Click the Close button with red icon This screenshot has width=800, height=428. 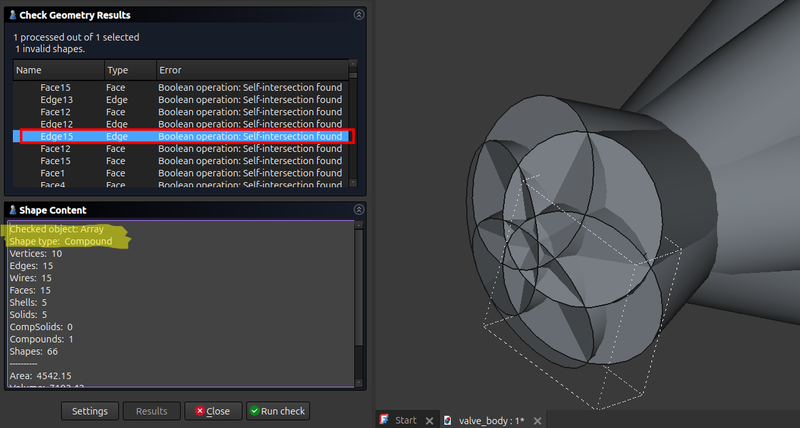coord(212,411)
